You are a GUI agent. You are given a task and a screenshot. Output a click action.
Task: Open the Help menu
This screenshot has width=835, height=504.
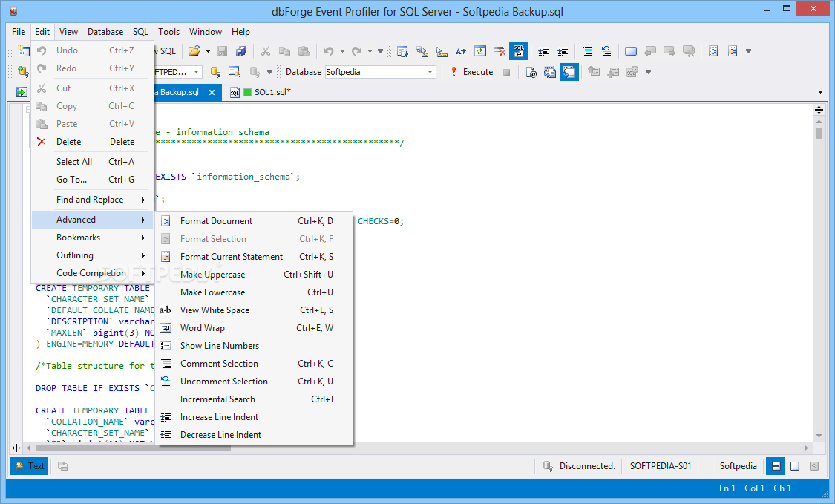click(x=240, y=32)
